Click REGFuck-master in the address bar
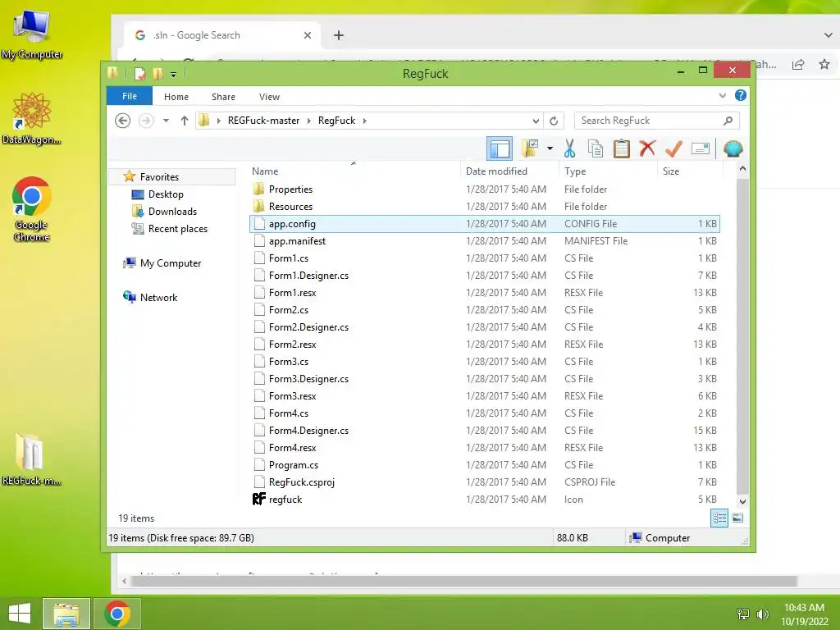This screenshot has height=630, width=840. (263, 121)
